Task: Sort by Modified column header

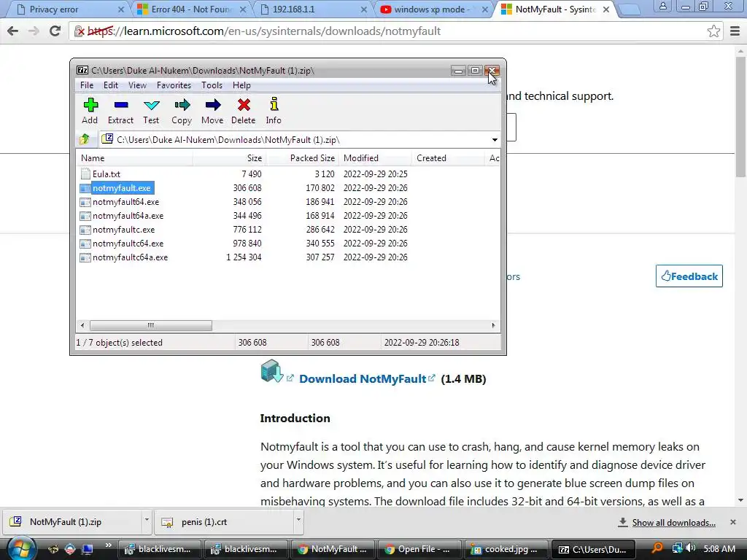Action: point(376,158)
